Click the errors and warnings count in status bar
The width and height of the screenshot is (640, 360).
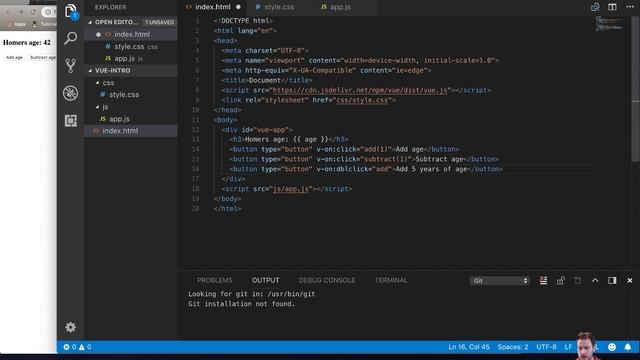pyautogui.click(x=77, y=347)
